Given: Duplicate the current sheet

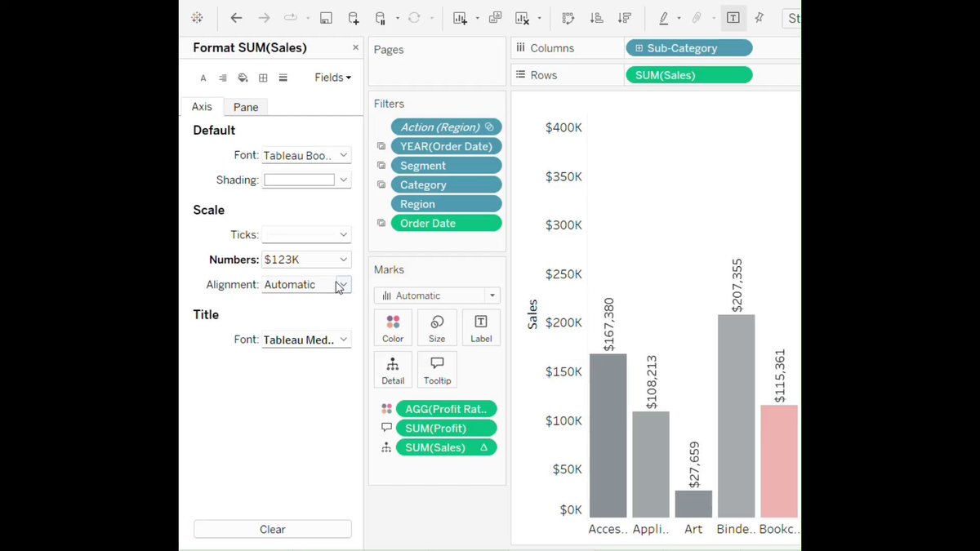Looking at the screenshot, I should pos(495,18).
